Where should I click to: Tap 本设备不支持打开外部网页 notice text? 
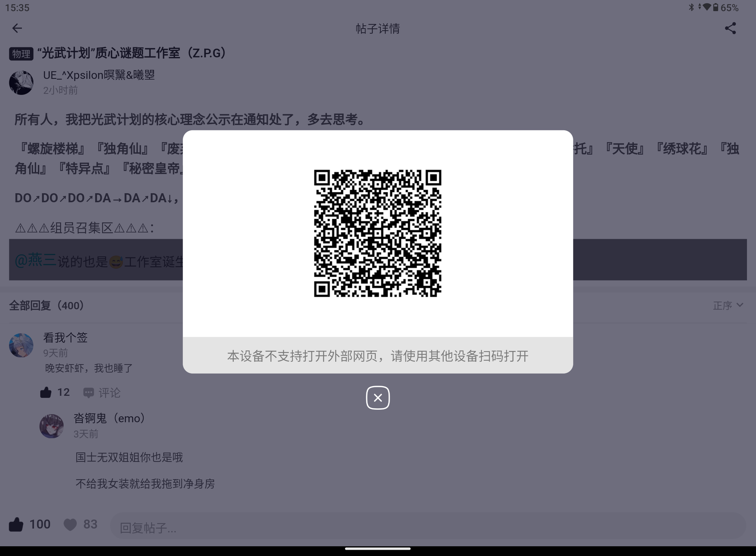click(x=378, y=356)
